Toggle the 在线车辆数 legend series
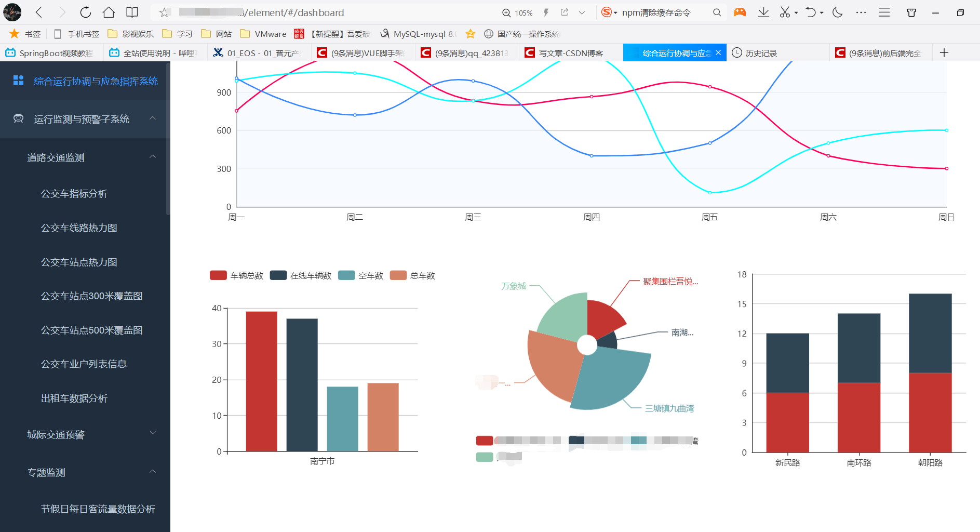Screen dimensions: 980x532 pos(301,275)
